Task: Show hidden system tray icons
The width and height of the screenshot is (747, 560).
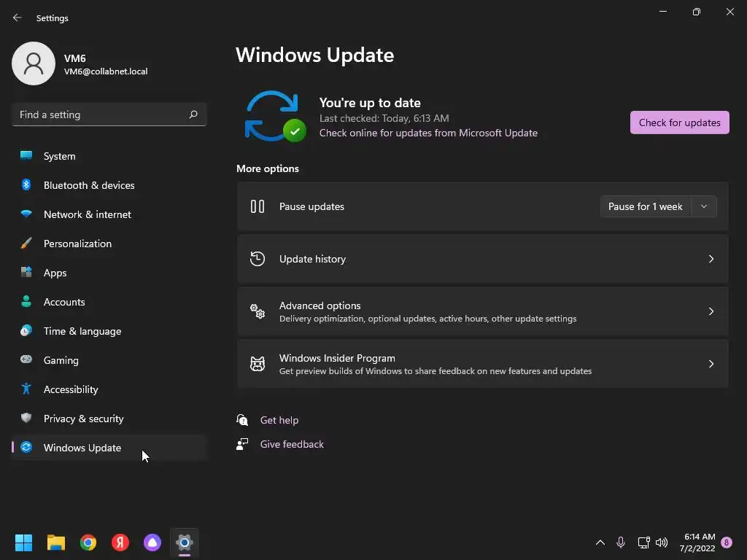Action: [600, 542]
